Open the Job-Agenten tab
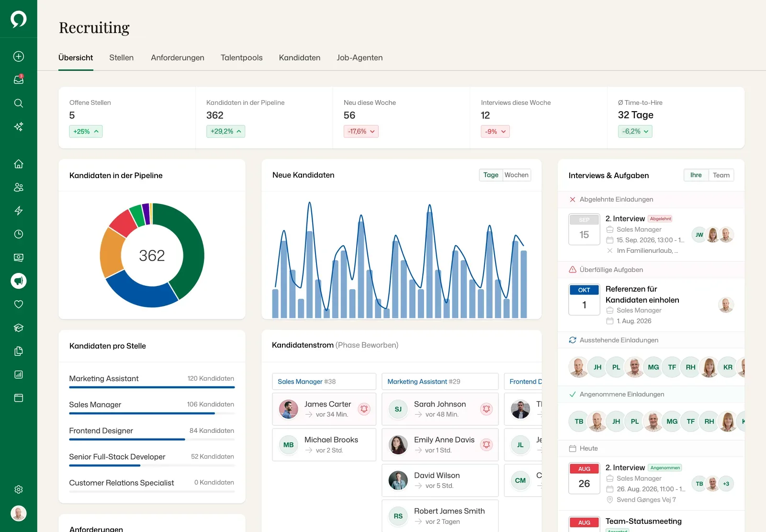The width and height of the screenshot is (766, 532). coord(360,57)
